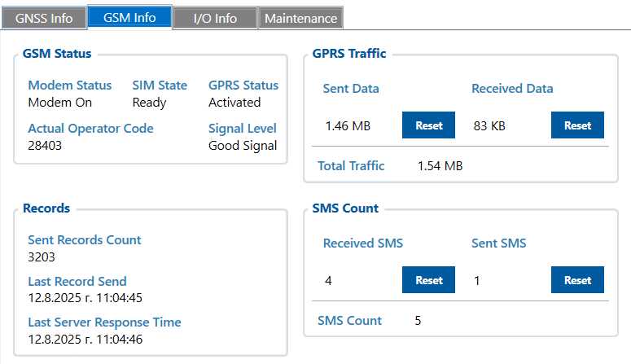
Task: Click the GPRS Status 'Activated' value
Action: click(x=234, y=103)
